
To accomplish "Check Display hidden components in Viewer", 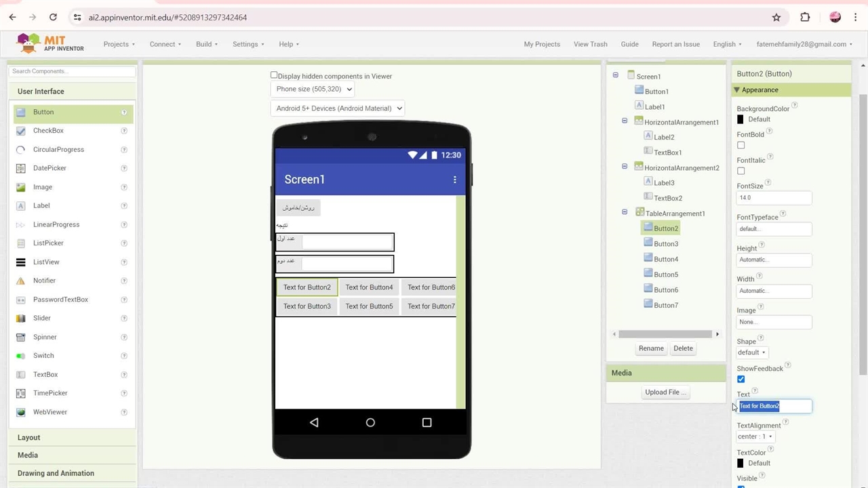I will [274, 75].
